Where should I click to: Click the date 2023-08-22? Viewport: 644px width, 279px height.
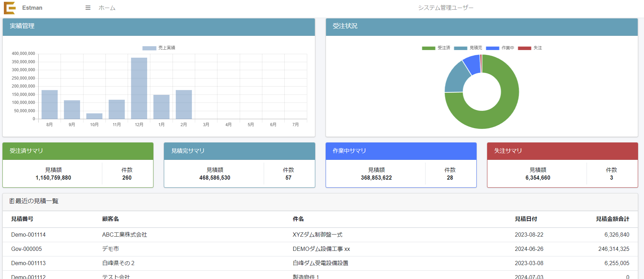tap(529, 235)
